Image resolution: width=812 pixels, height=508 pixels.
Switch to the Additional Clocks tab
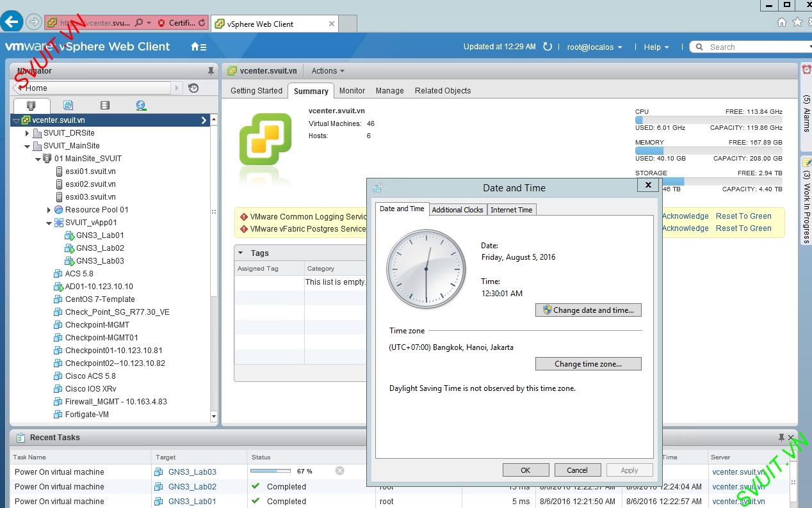click(457, 210)
